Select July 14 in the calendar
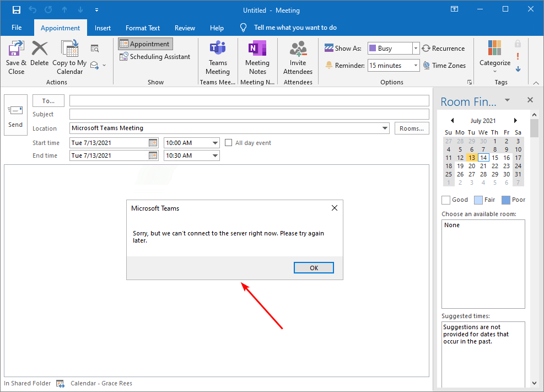Image resolution: width=544 pixels, height=392 pixels. tap(483, 158)
